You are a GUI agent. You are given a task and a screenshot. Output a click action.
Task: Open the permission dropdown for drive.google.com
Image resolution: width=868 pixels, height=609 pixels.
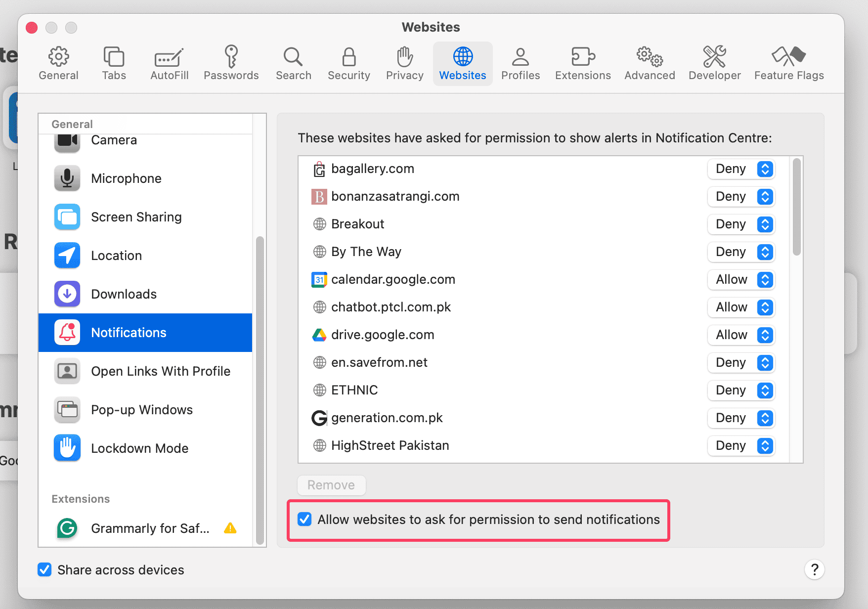[x=741, y=335]
